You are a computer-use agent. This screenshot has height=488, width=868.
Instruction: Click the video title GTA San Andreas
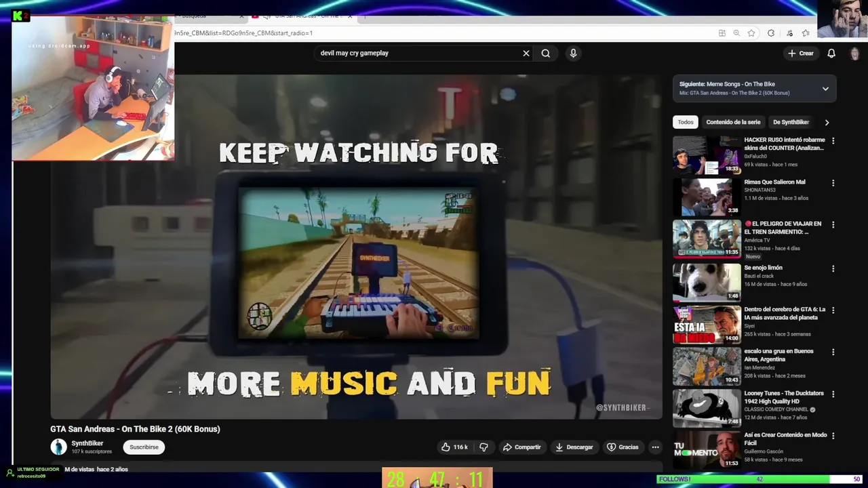(x=135, y=429)
